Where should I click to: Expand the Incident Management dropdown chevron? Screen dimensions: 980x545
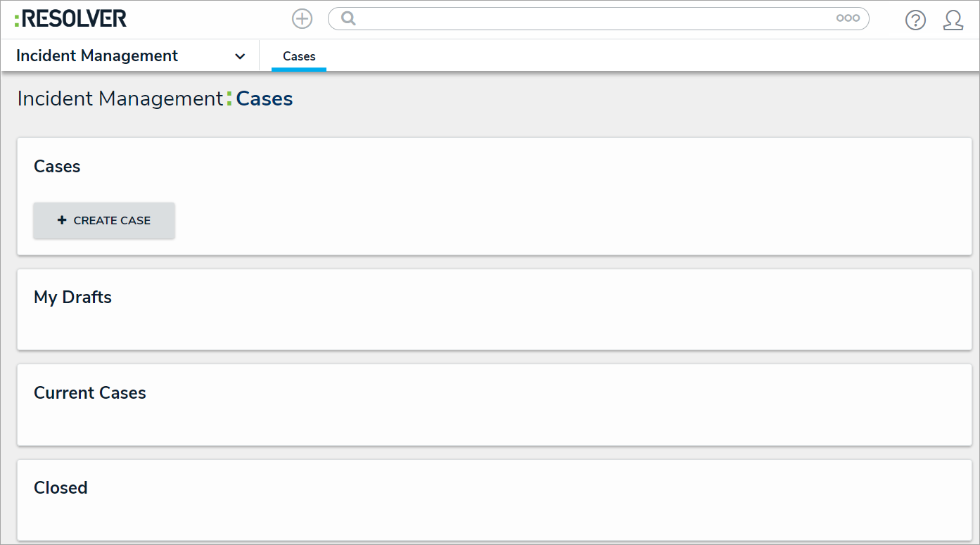click(x=240, y=56)
